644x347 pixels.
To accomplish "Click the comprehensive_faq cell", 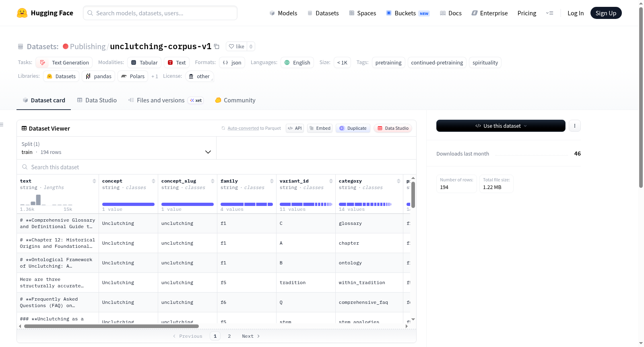I will point(369,302).
